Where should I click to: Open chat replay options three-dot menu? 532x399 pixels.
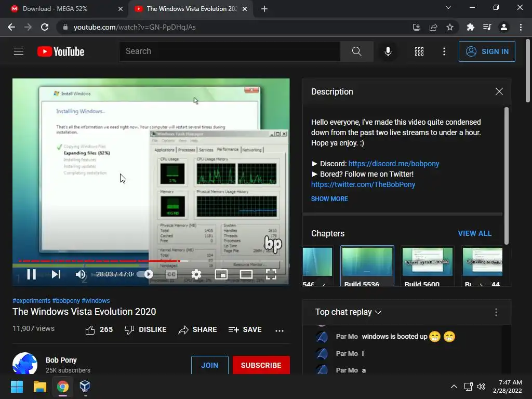[496, 312]
